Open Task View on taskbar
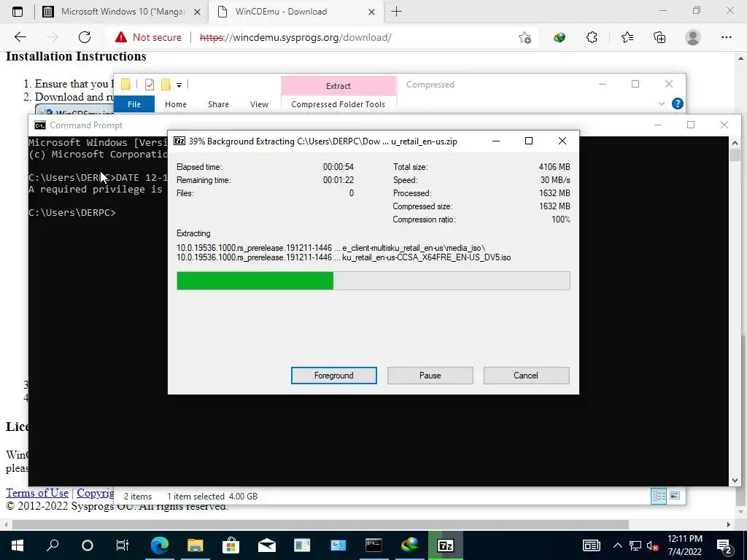747x560 pixels. [123, 545]
